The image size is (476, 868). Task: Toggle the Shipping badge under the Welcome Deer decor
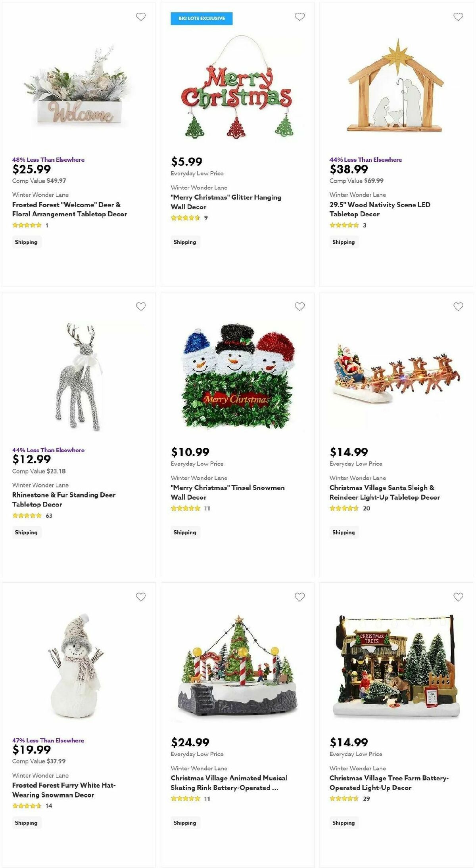pos(26,242)
